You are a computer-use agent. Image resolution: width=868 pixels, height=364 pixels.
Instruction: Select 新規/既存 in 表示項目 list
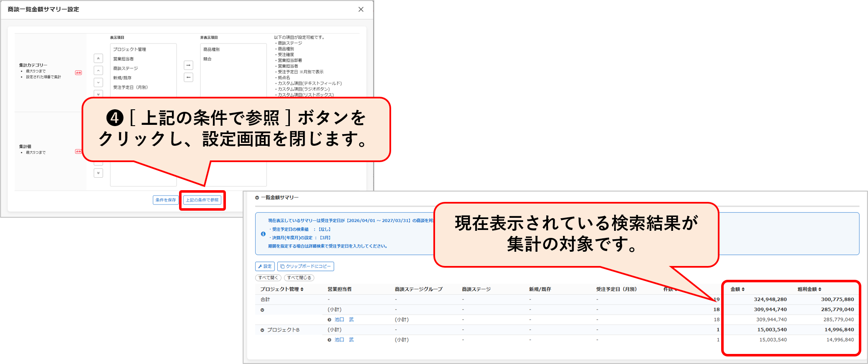[122, 78]
